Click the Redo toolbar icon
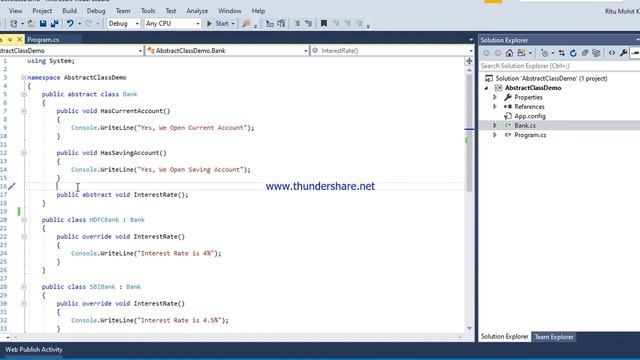640x360 pixels. [x=89, y=24]
